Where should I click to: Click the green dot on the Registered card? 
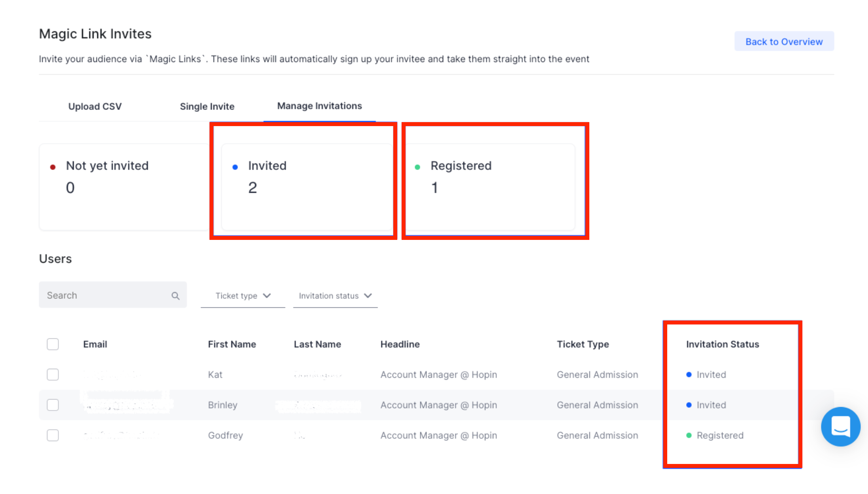[x=418, y=167]
